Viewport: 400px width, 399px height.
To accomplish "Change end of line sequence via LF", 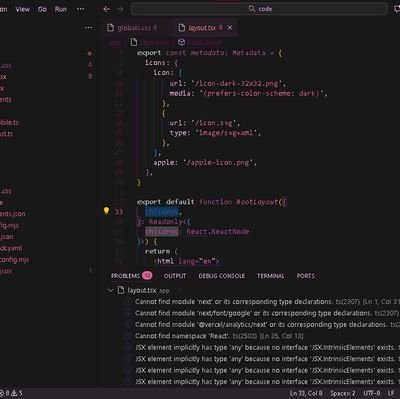I will coord(391,393).
